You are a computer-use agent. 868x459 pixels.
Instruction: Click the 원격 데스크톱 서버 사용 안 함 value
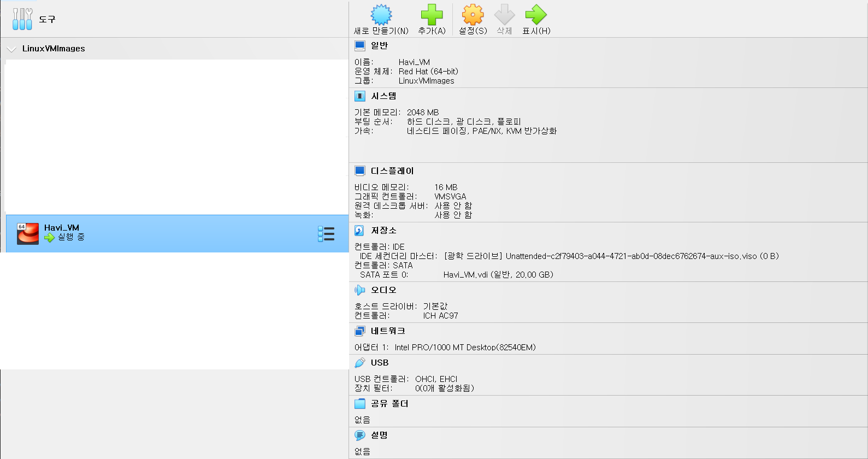pyautogui.click(x=453, y=206)
